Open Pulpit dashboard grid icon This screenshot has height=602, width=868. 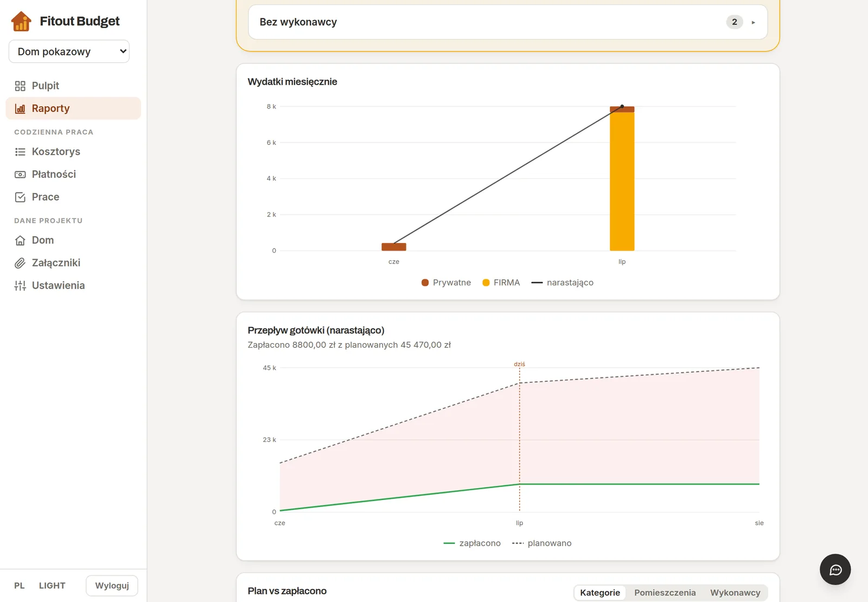[20, 86]
